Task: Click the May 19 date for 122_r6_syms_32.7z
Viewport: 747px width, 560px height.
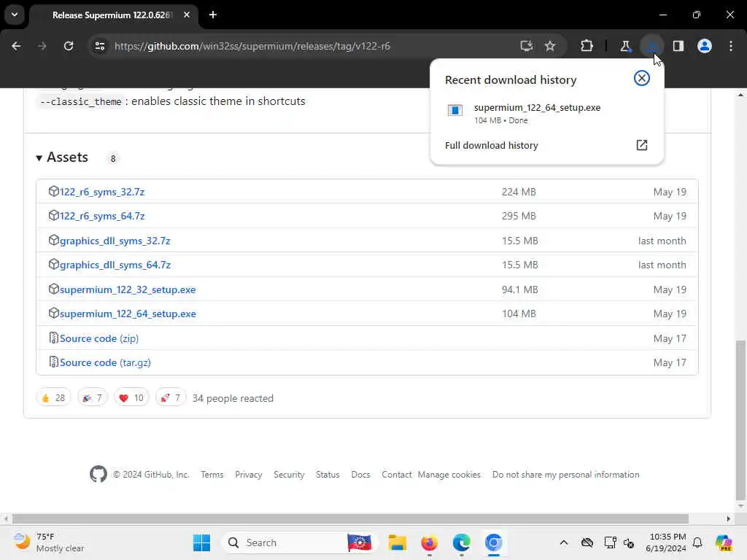Action: [x=670, y=192]
